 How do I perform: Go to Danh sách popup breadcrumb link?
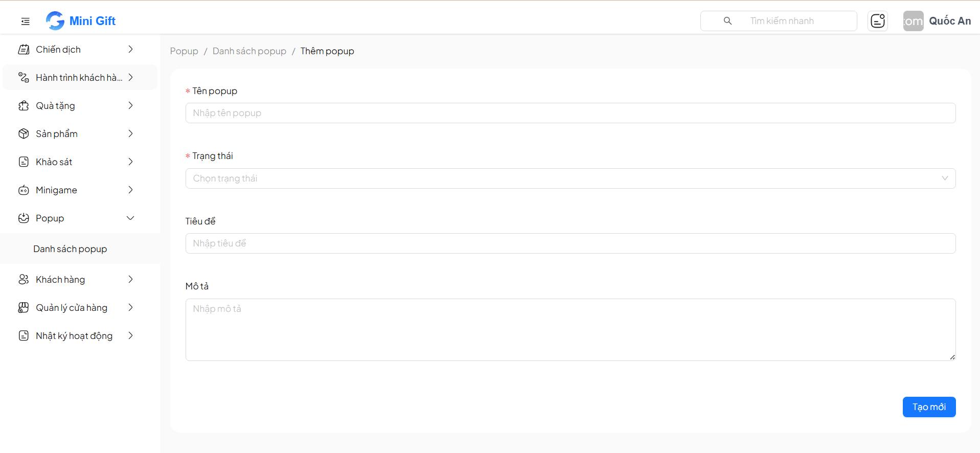(249, 51)
